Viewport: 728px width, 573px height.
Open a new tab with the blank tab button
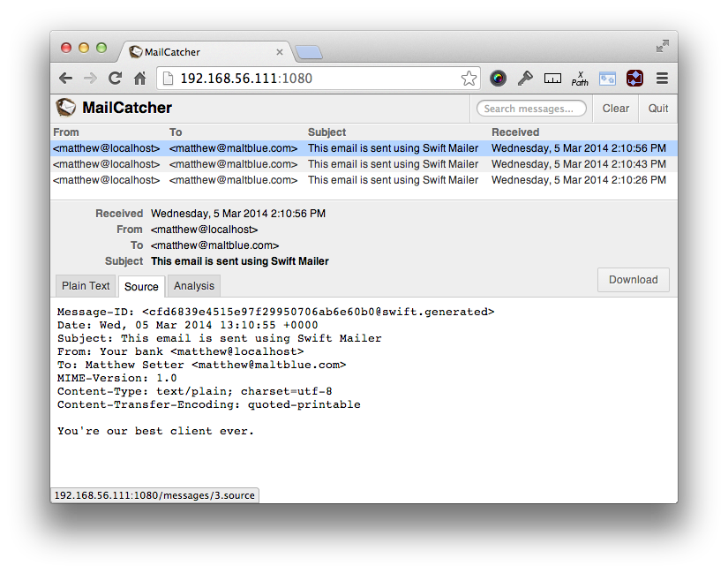(309, 52)
